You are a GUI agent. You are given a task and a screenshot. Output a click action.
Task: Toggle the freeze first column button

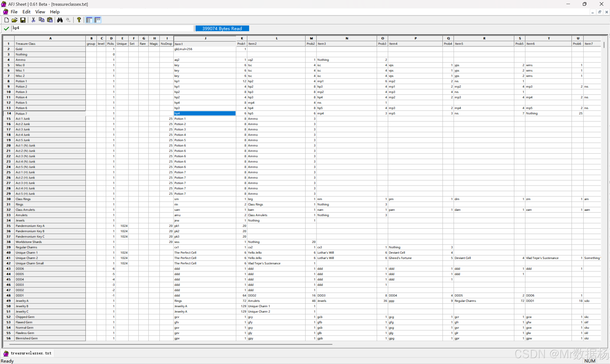89,20
